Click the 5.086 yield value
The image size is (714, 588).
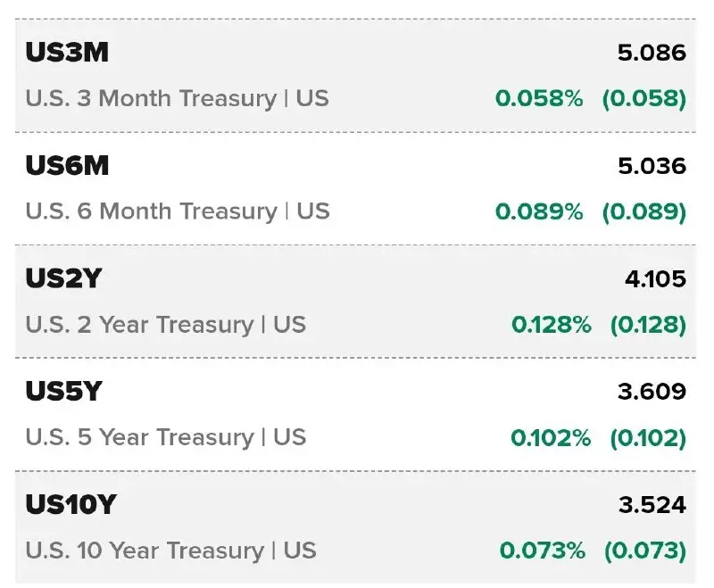pyautogui.click(x=652, y=53)
